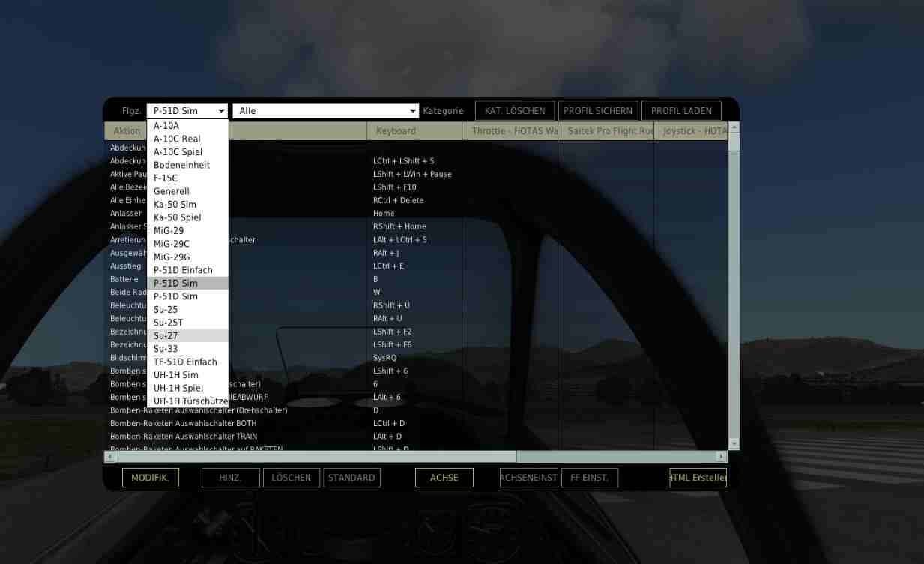Select the RShift + U binding cell
This screenshot has width=924, height=564.
click(414, 305)
